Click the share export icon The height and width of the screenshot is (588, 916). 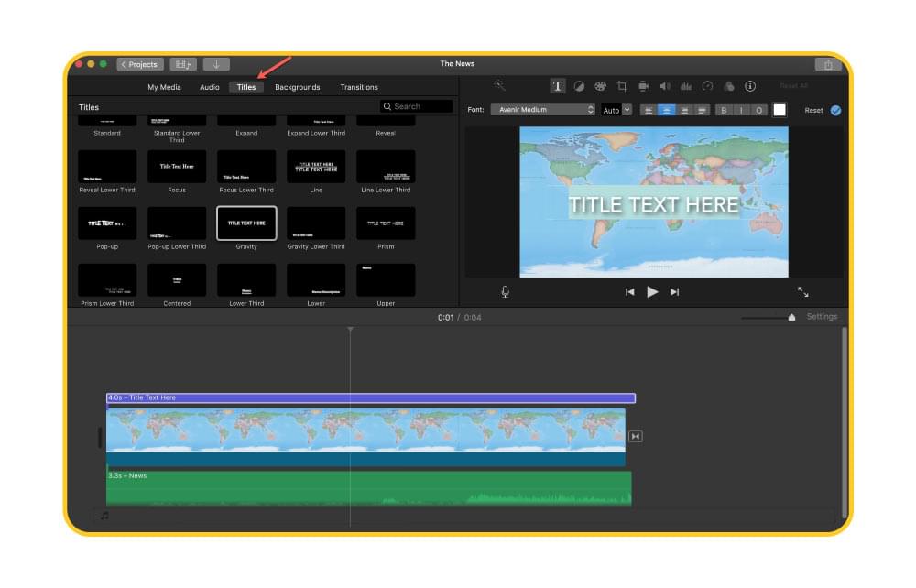[x=828, y=64]
